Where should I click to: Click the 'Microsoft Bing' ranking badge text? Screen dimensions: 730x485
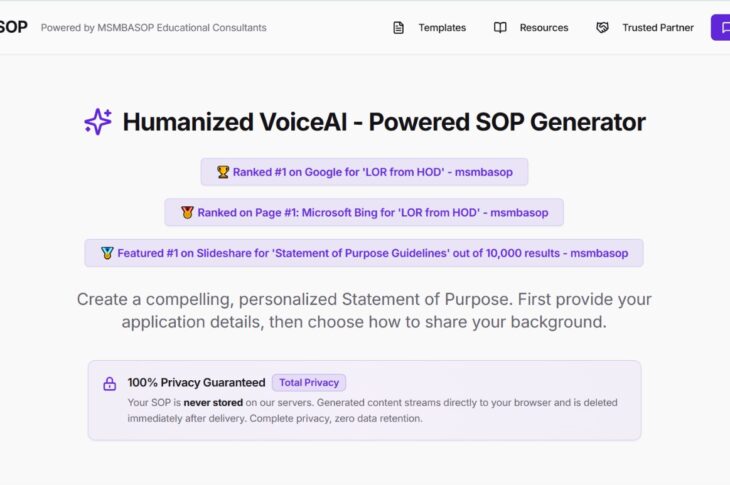click(372, 212)
